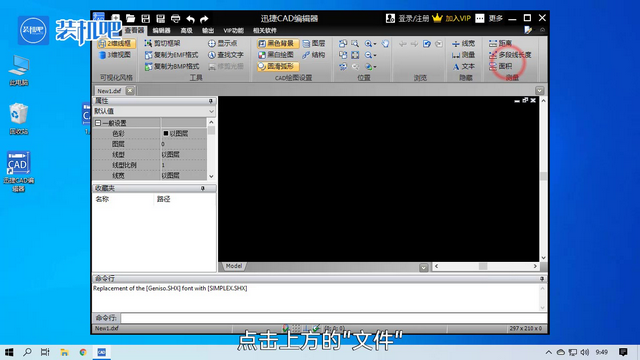Click the pencil note icon below window controls
This screenshot has width=640, height=360.
point(528,30)
